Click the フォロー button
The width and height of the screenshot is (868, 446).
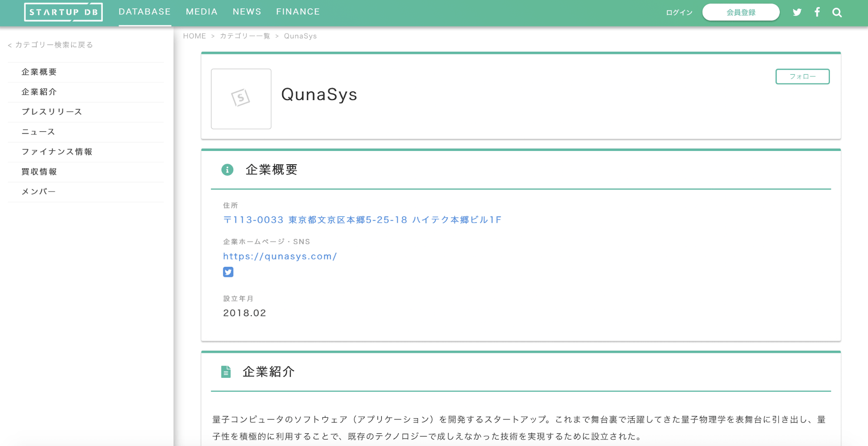pyautogui.click(x=802, y=77)
